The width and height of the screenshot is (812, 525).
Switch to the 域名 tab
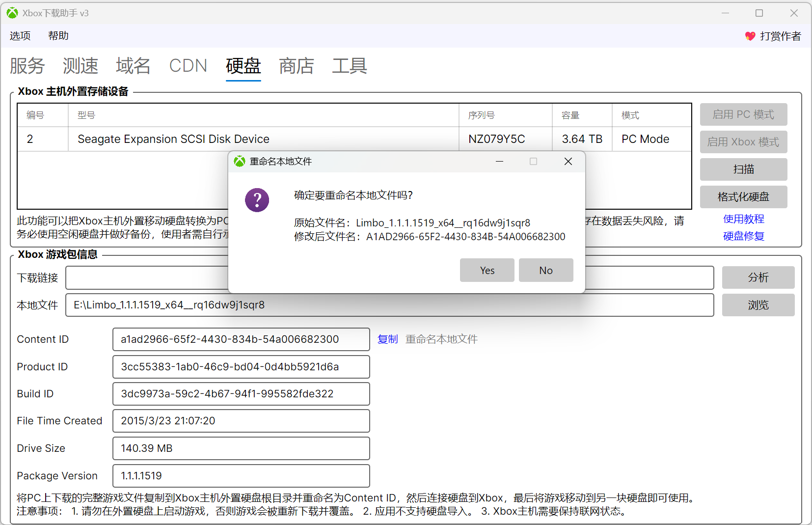click(x=134, y=66)
